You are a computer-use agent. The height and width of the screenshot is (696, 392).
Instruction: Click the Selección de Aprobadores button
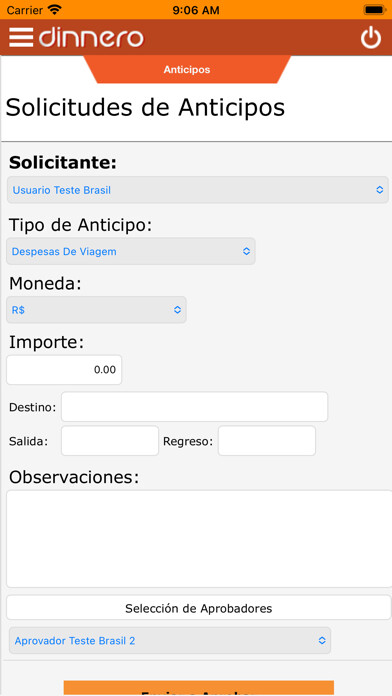pos(198,608)
